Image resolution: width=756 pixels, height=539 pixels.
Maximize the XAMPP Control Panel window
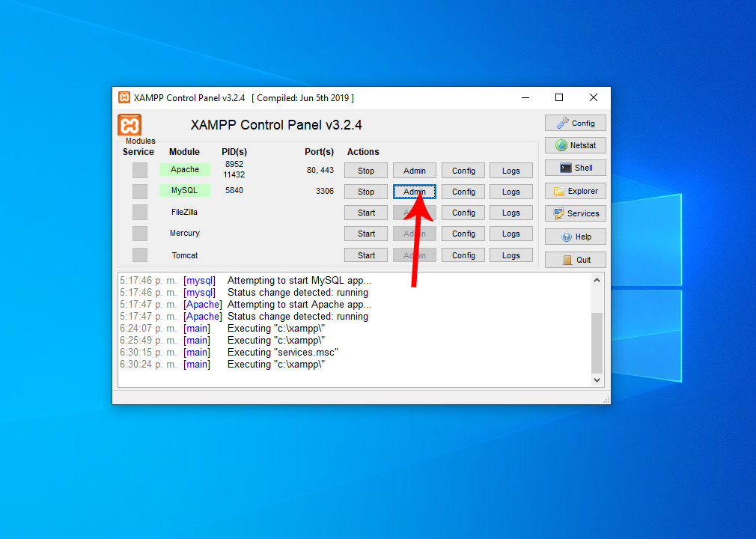pos(559,97)
